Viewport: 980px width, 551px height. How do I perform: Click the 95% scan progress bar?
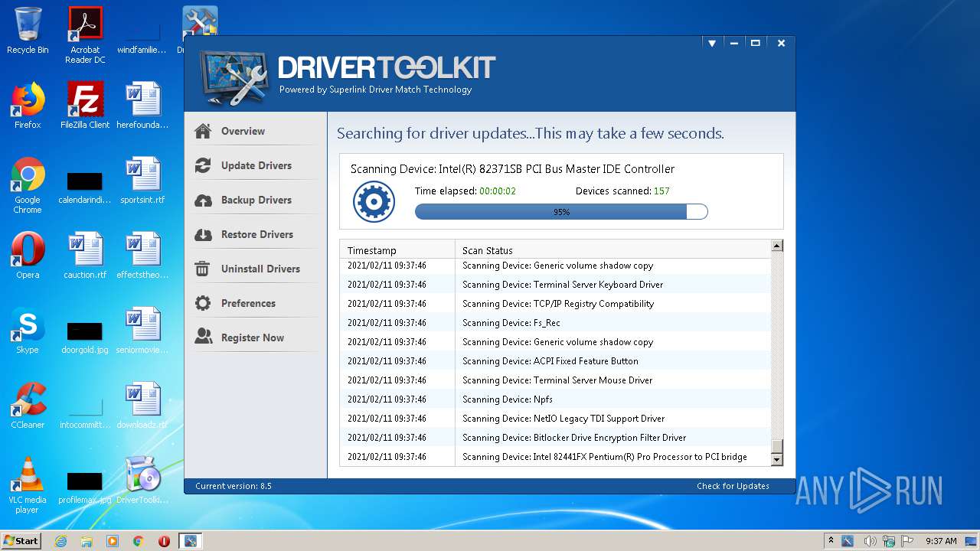pos(561,212)
